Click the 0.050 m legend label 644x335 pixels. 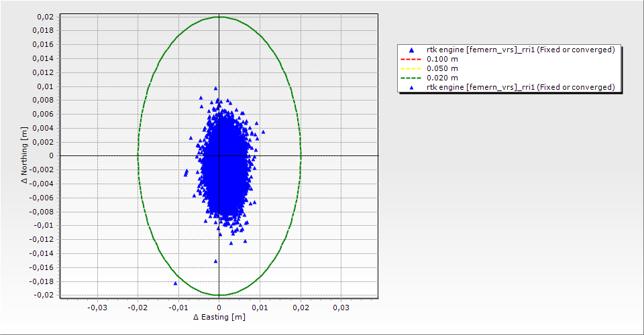tap(443, 68)
